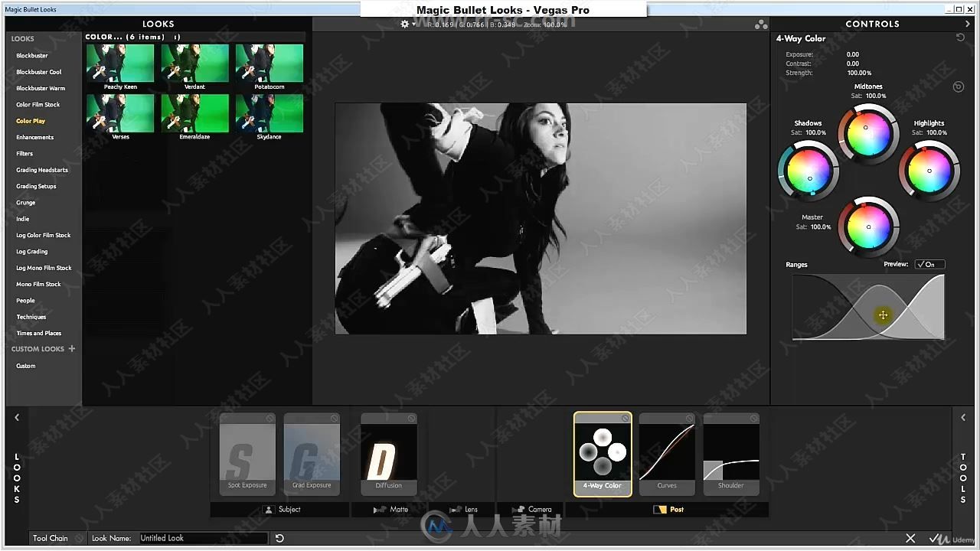The height and width of the screenshot is (551, 980).
Task: Reset the 4-Way Color tool settings
Action: pos(960,37)
